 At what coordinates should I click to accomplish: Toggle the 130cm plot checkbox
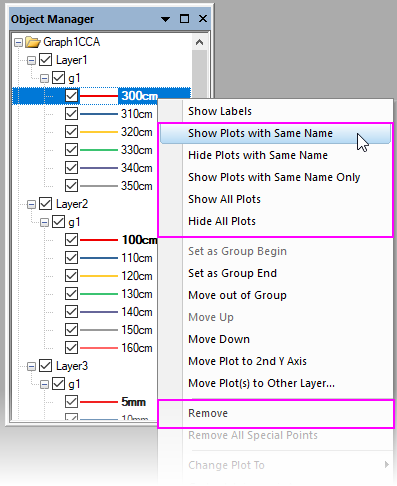[71, 294]
